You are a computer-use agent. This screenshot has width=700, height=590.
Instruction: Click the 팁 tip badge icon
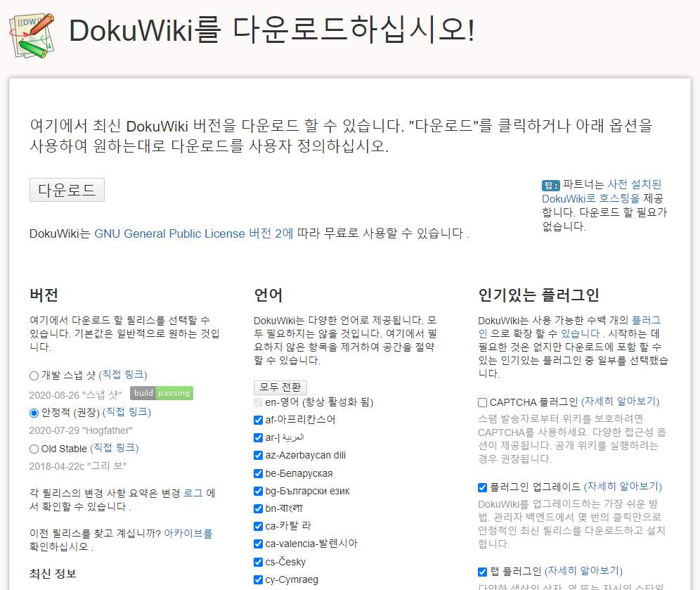pos(550,186)
